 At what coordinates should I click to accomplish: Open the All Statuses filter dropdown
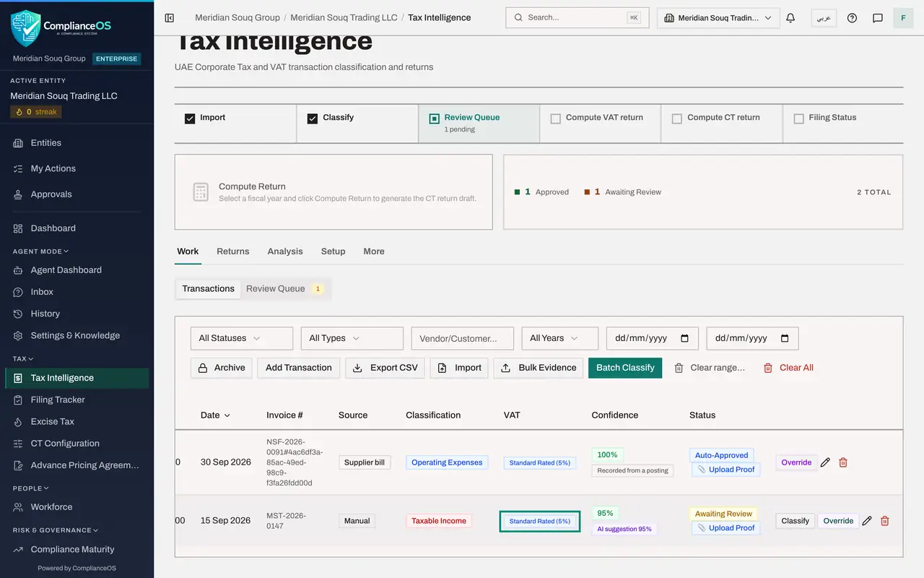coord(242,338)
